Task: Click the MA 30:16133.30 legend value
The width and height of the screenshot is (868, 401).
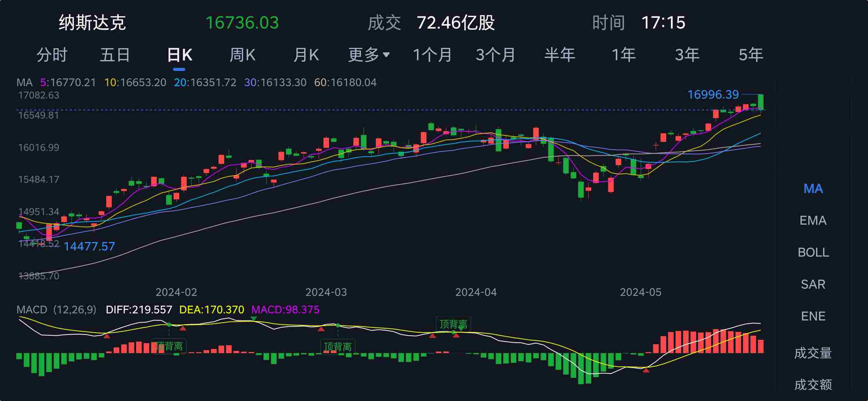Action: click(x=275, y=82)
